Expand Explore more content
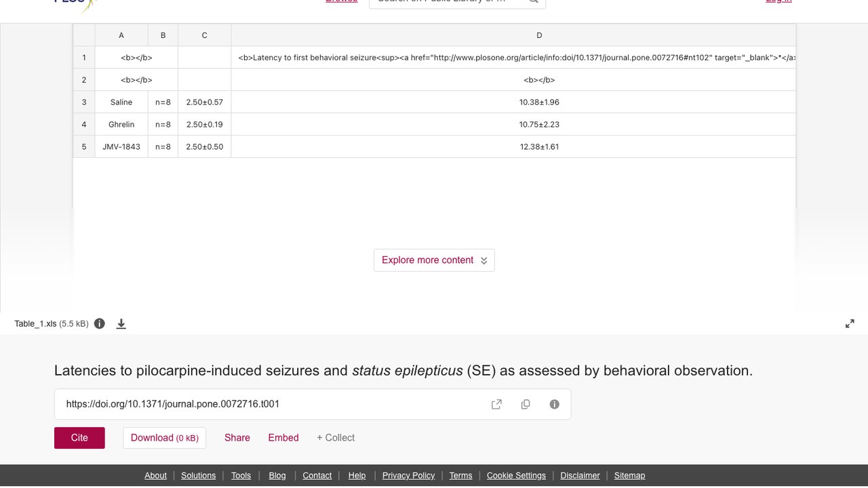 point(434,260)
